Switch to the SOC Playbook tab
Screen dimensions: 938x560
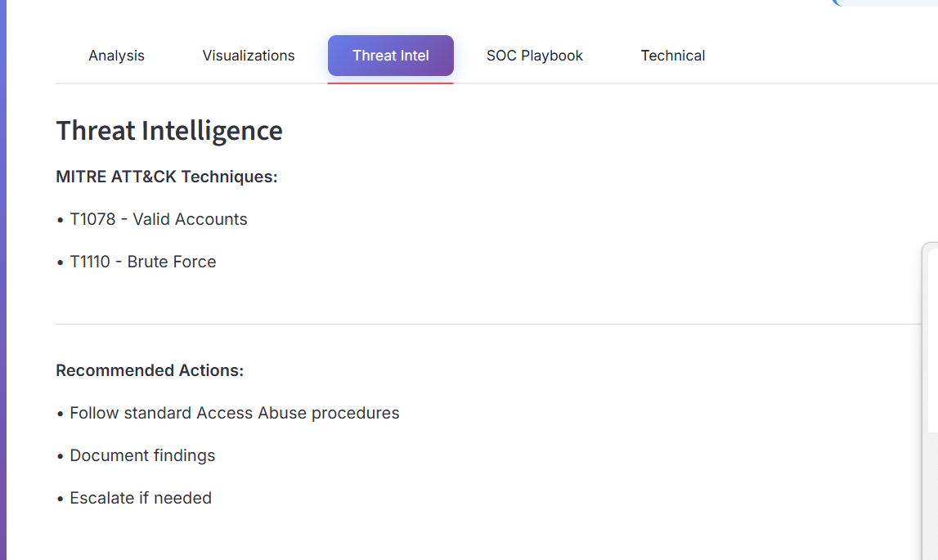pos(534,55)
